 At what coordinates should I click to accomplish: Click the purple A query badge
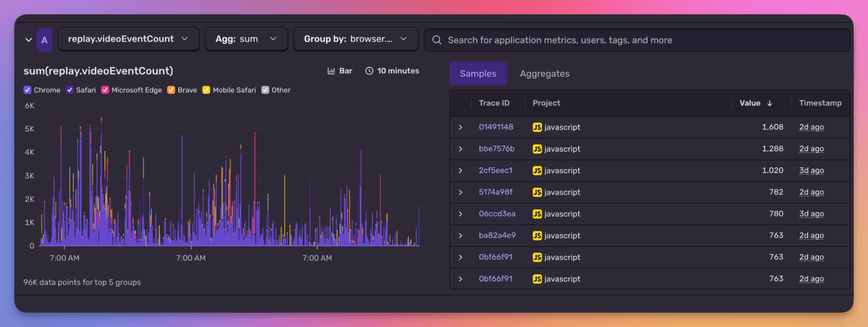coord(45,40)
